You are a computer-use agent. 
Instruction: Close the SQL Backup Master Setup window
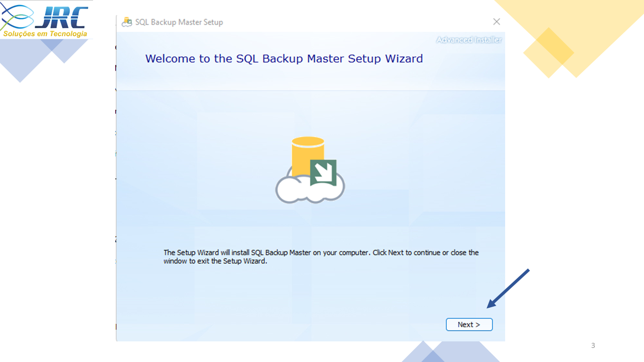pyautogui.click(x=497, y=22)
